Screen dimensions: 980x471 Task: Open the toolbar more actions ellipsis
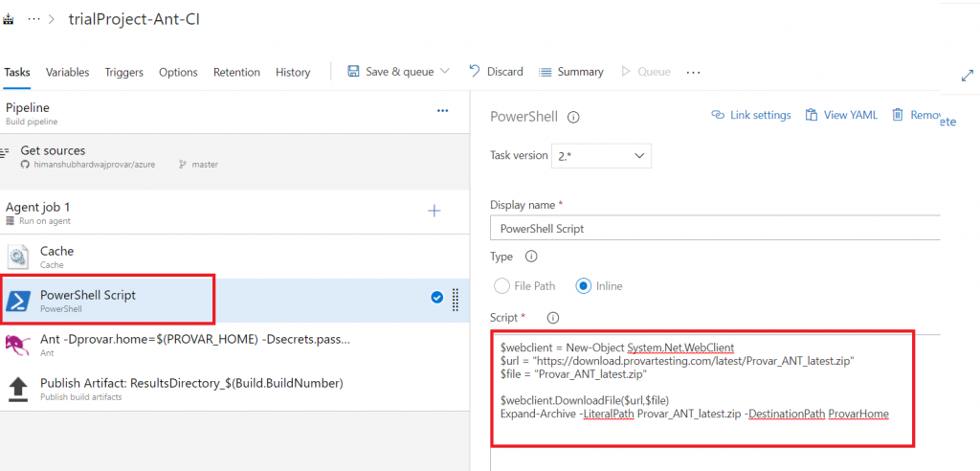694,72
